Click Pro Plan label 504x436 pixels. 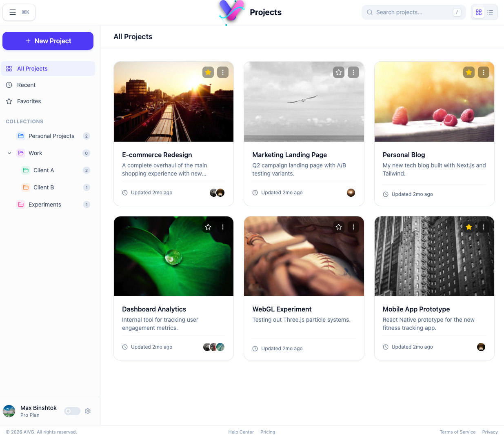pos(30,415)
